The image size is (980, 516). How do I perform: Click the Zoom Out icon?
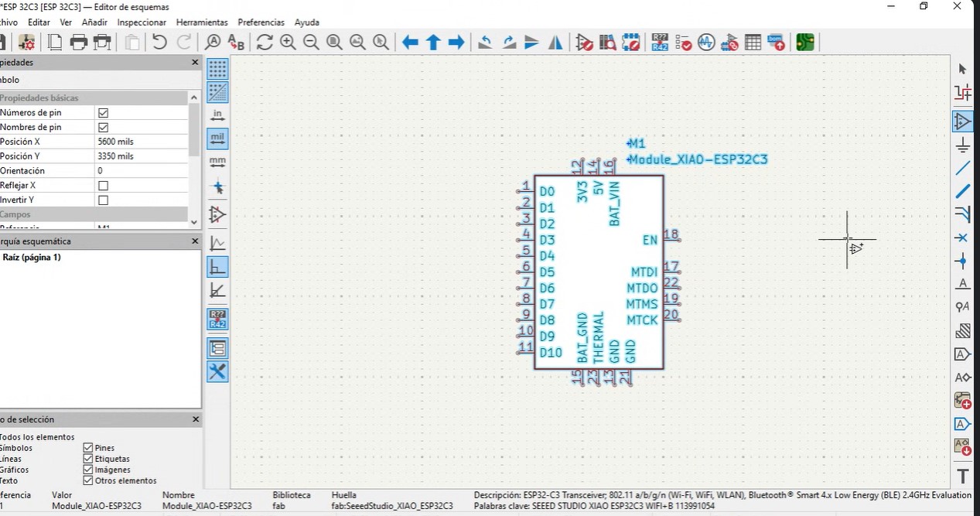coord(311,43)
